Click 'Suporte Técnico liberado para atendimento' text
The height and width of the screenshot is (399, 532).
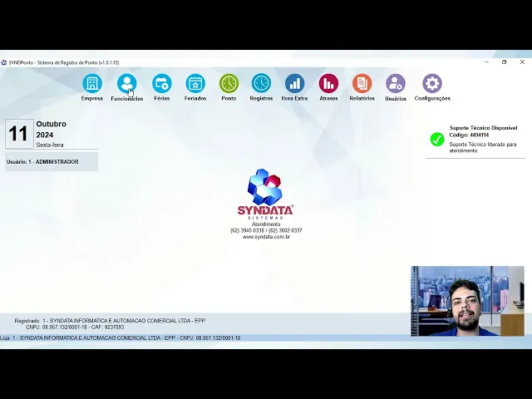coord(483,148)
